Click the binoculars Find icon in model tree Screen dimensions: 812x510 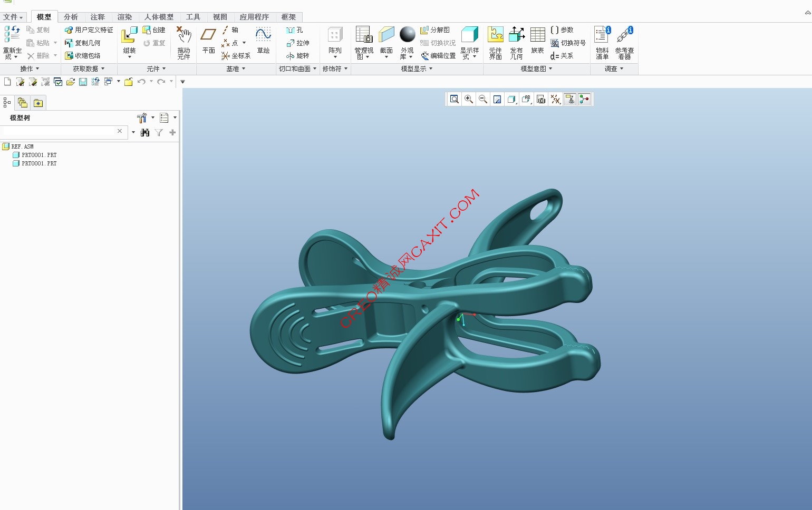(x=145, y=132)
